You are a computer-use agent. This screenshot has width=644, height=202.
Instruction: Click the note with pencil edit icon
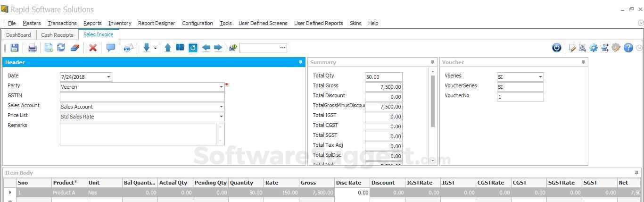pos(572,48)
